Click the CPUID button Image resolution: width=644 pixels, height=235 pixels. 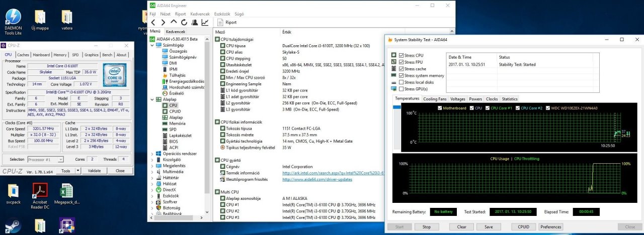(x=524, y=226)
